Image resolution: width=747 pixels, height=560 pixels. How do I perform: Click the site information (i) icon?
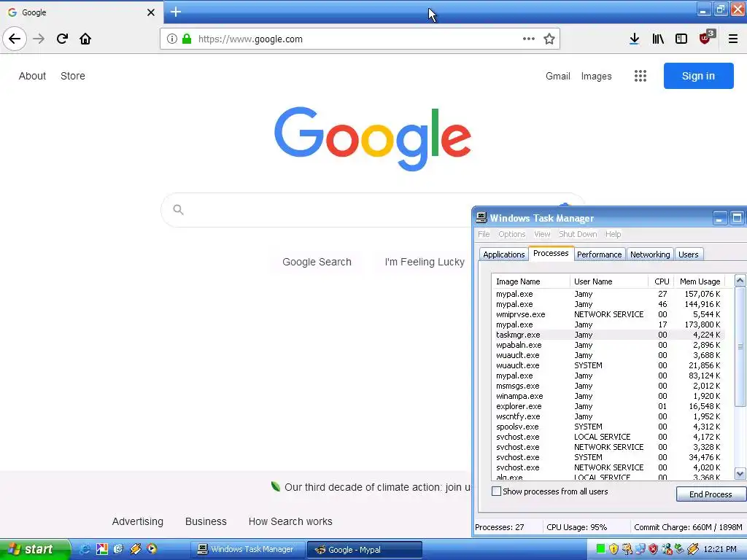point(172,39)
